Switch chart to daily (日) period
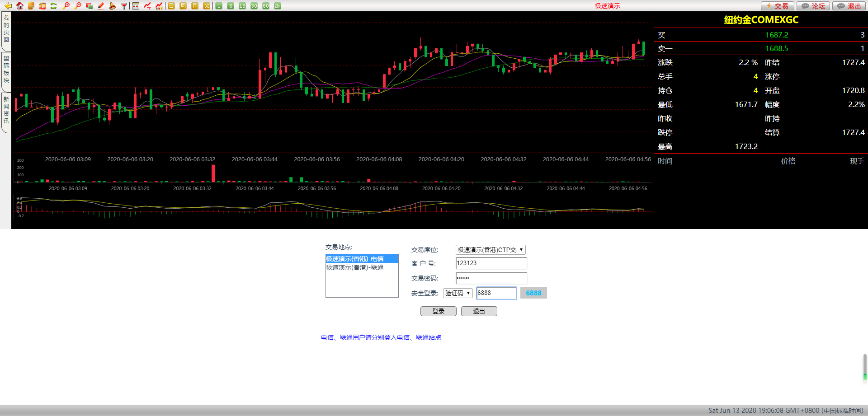868x416 pixels. point(171,6)
